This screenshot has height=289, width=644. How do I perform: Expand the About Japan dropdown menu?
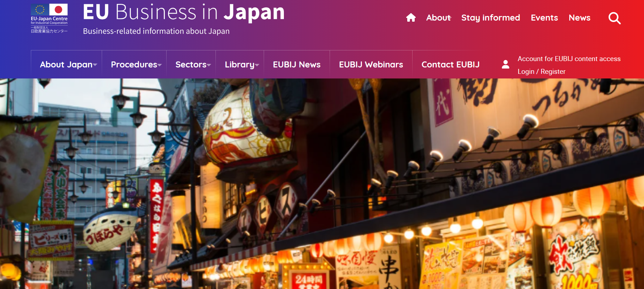click(x=68, y=65)
